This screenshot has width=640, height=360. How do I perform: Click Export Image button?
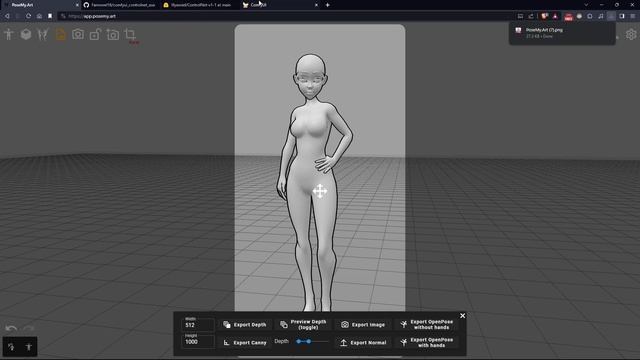pos(363,324)
